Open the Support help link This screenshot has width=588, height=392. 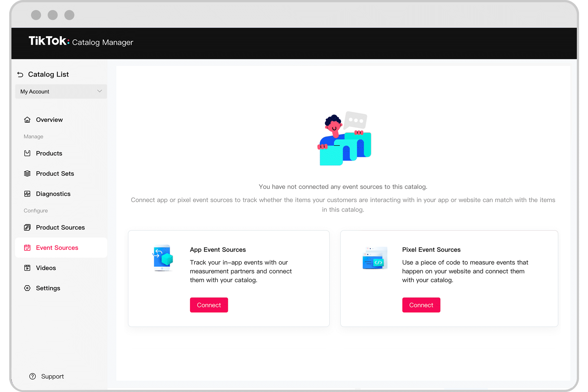(x=47, y=376)
